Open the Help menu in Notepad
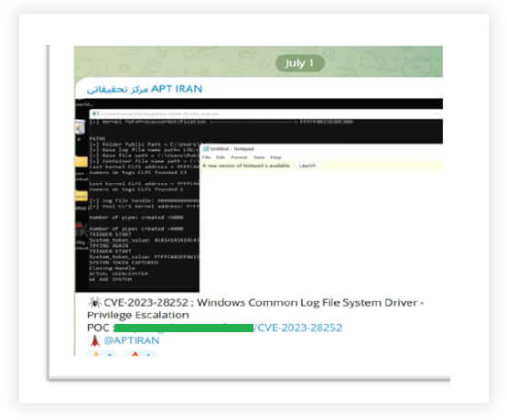 click(x=275, y=157)
